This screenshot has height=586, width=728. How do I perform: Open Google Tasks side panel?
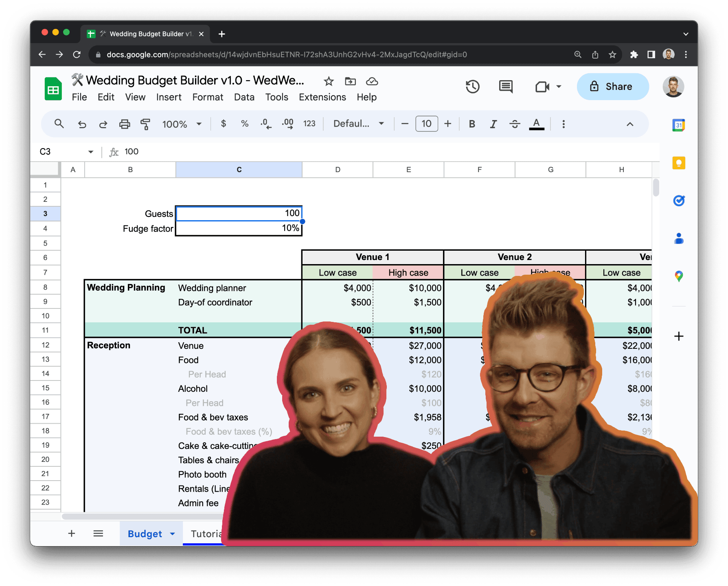pos(678,200)
